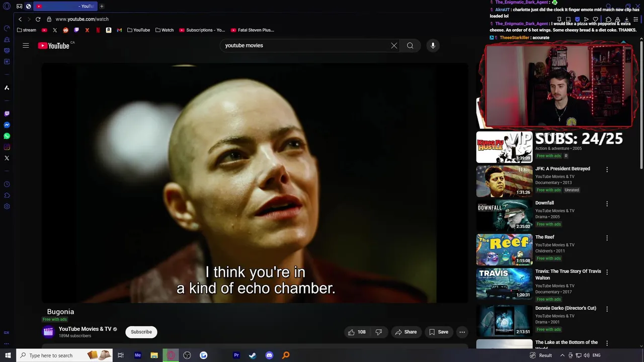Open options for Donnie Darko
644x362 pixels.
tap(607, 309)
